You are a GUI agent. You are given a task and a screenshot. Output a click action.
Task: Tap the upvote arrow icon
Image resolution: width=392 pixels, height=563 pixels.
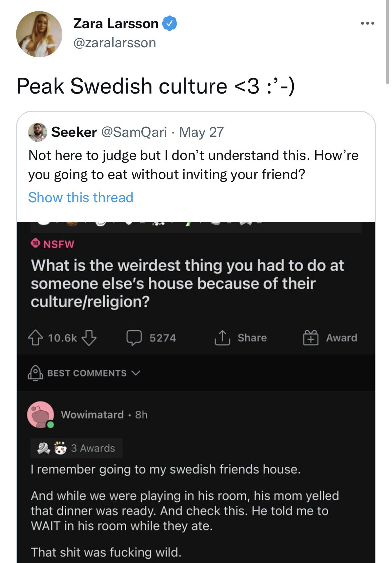[36, 338]
